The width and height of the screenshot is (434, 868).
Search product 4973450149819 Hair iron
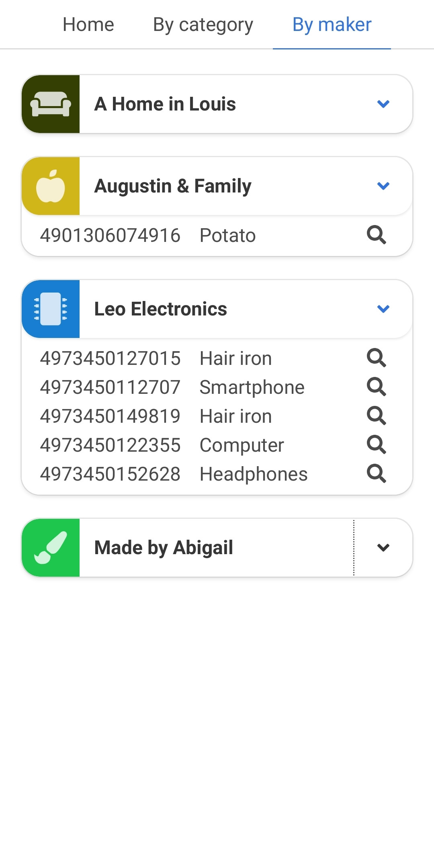point(377,416)
